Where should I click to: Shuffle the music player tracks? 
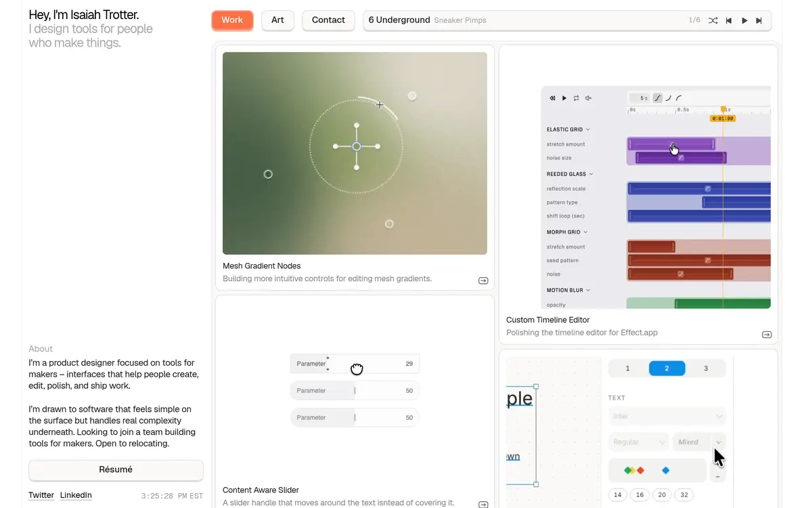tap(713, 20)
